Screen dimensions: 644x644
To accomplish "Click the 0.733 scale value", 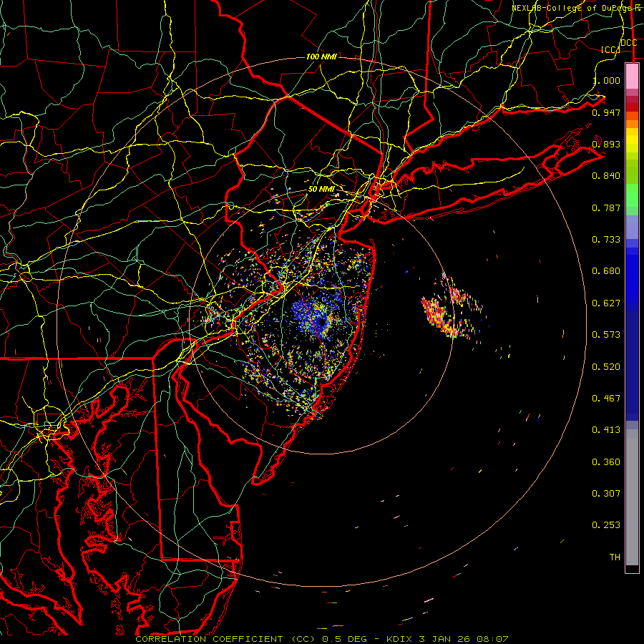I will [x=606, y=240].
